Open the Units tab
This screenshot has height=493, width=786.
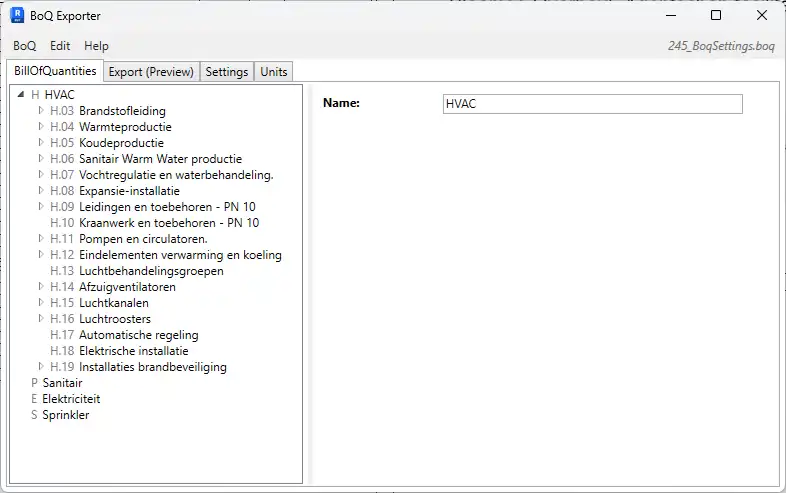click(273, 72)
